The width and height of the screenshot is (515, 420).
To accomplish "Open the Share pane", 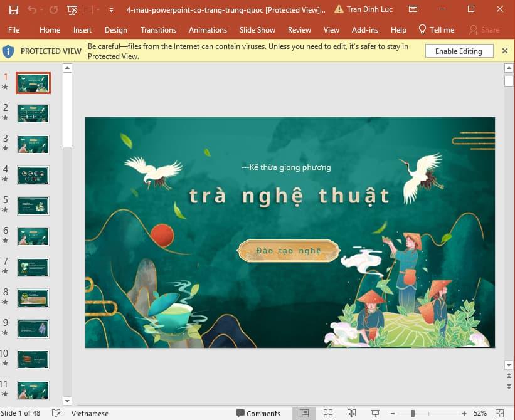I will tap(484, 29).
